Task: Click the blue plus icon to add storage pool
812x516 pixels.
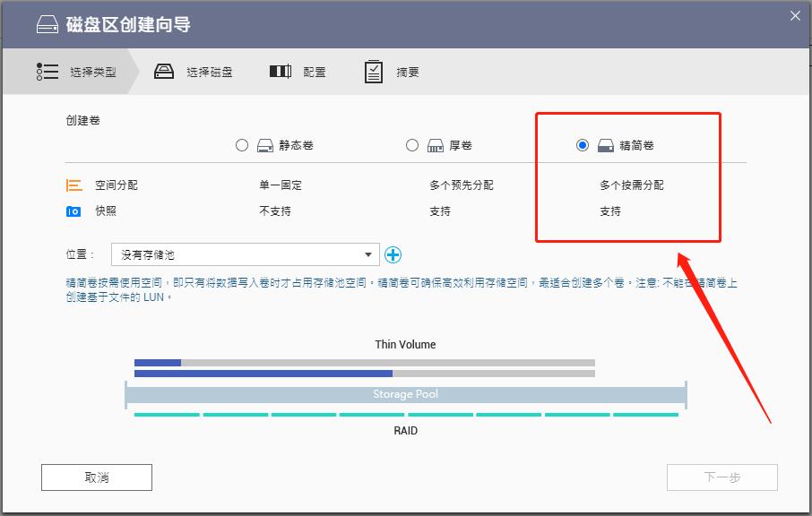Action: (393, 254)
